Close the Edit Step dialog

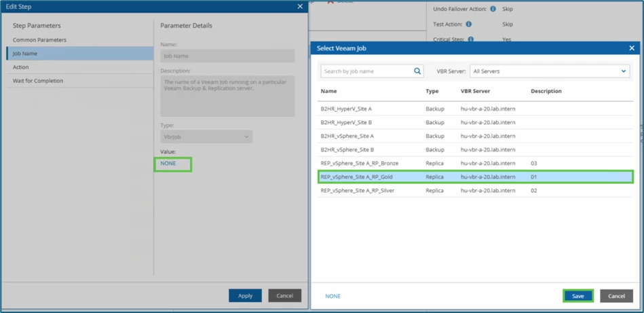click(300, 7)
